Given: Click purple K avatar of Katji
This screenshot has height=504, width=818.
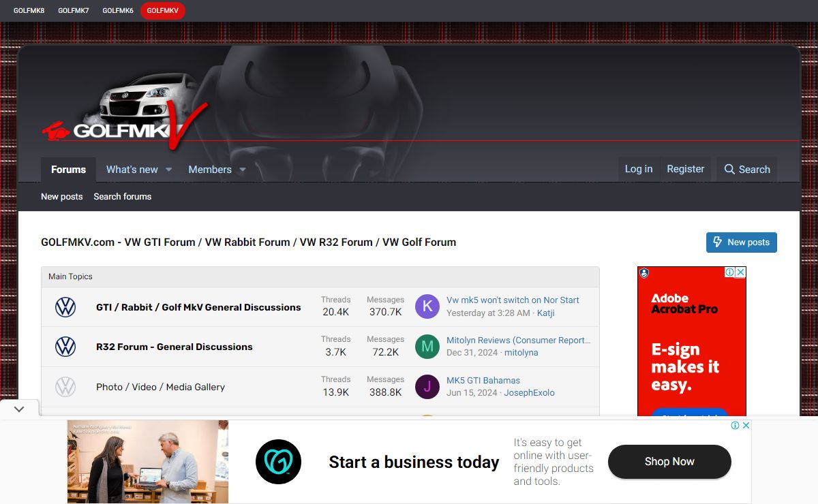Looking at the screenshot, I should click(427, 306).
